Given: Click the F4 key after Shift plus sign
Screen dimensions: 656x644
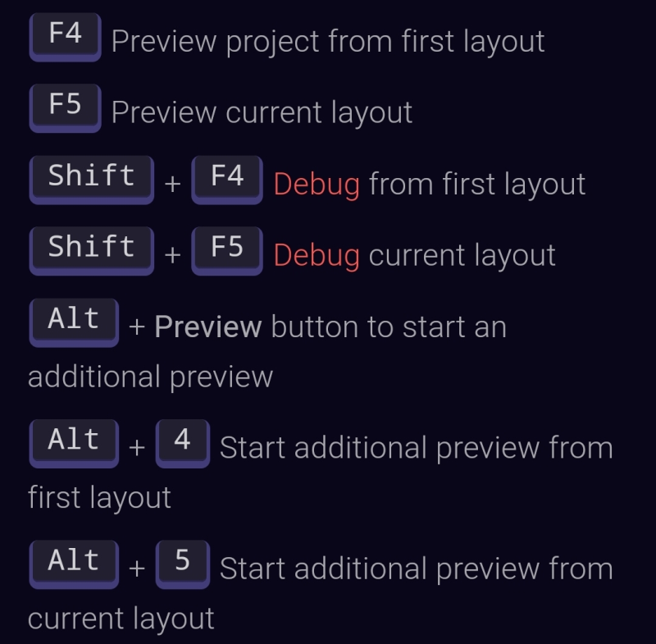Looking at the screenshot, I should click(x=227, y=180).
